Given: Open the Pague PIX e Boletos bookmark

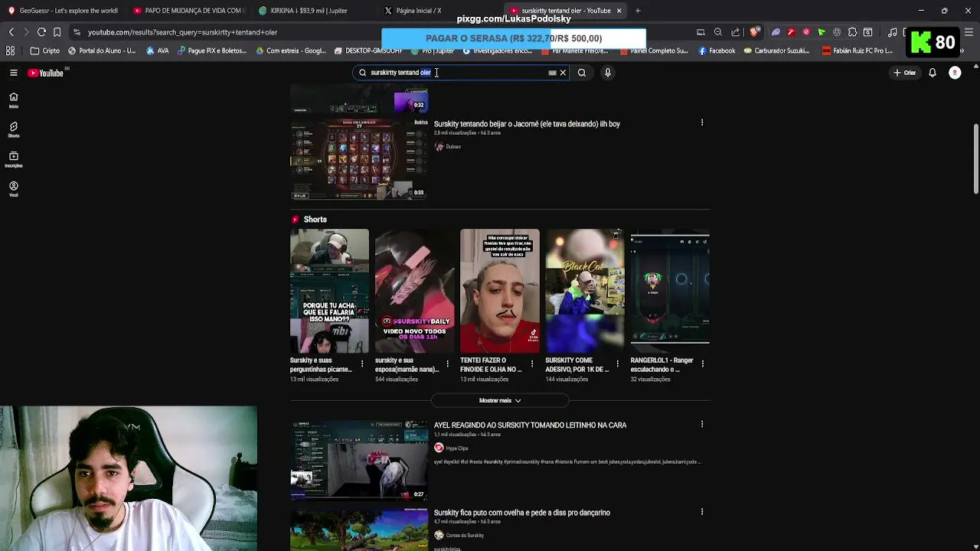Looking at the screenshot, I should 212,51.
